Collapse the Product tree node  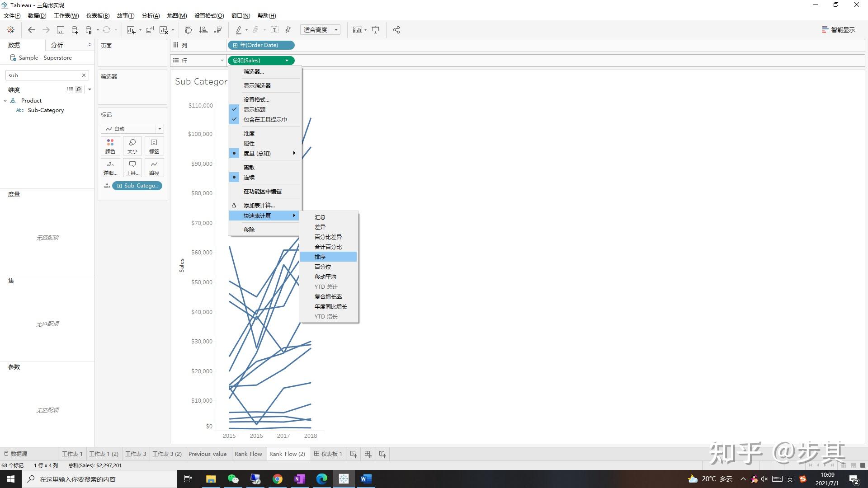point(5,101)
